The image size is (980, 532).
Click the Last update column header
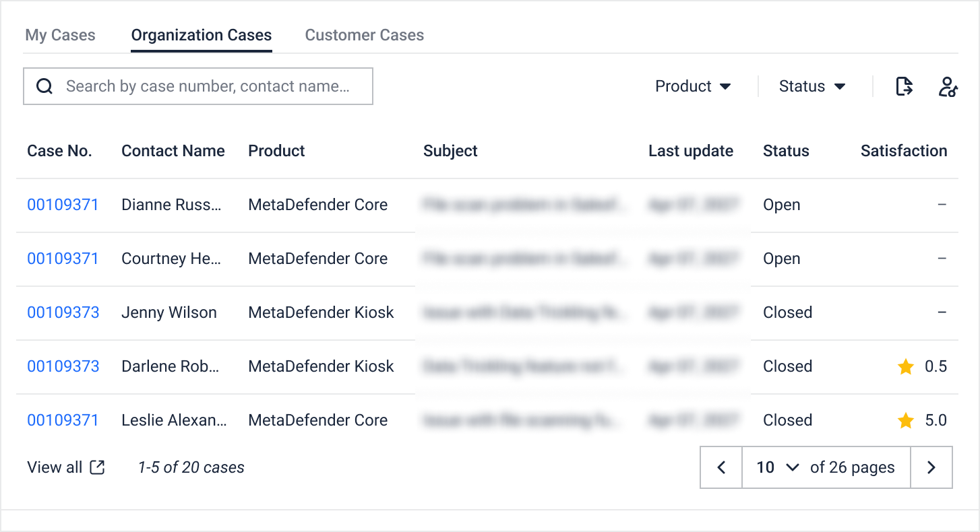tap(691, 151)
